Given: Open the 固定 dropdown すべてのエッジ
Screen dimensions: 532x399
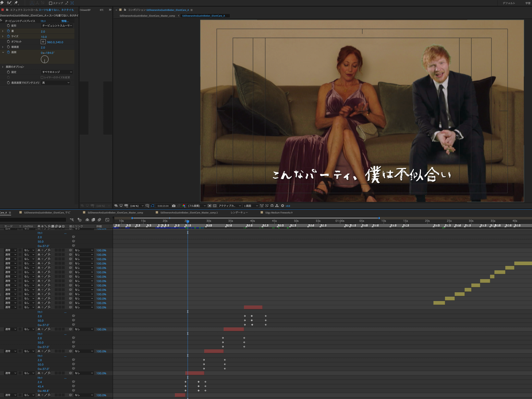Looking at the screenshot, I should (57, 72).
